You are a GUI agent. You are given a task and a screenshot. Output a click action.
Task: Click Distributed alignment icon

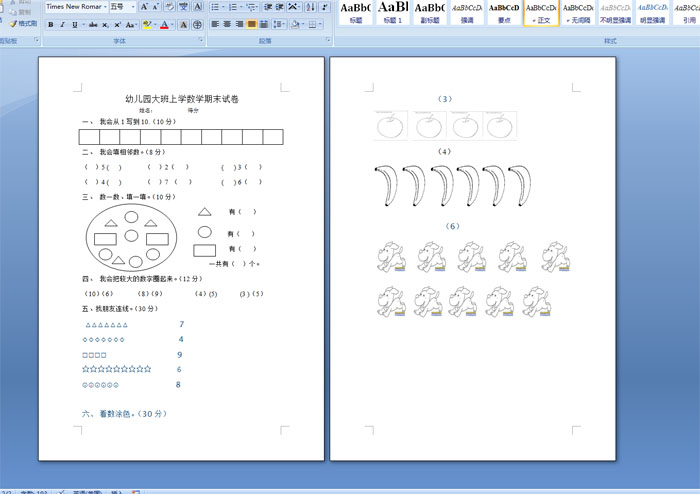pyautogui.click(x=264, y=25)
